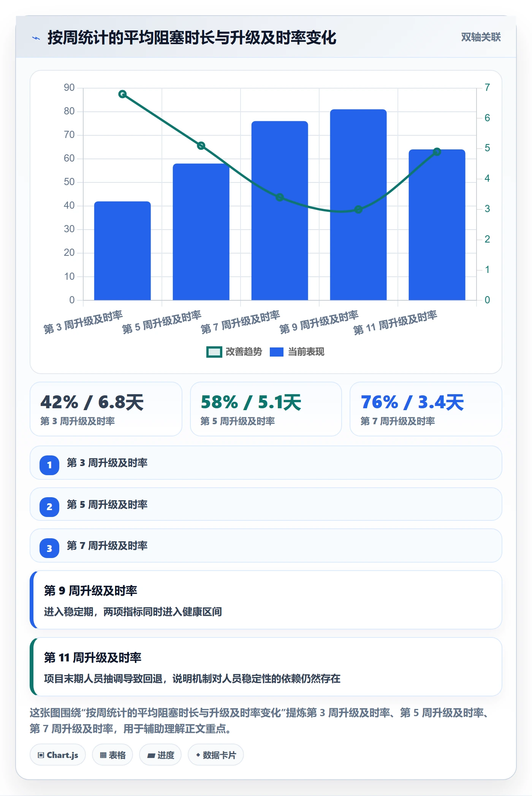The width and height of the screenshot is (532, 796).
Task: Click the line point on 第 9 周 bar
Action: pos(358,209)
